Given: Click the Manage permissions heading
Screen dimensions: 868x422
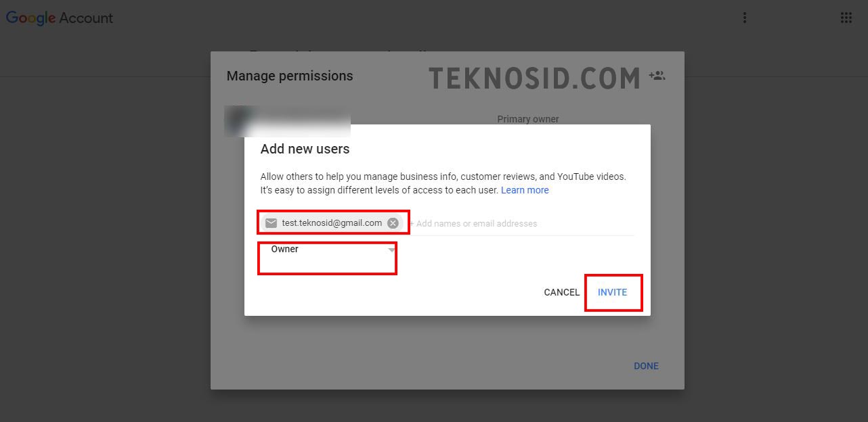Looking at the screenshot, I should click(290, 76).
